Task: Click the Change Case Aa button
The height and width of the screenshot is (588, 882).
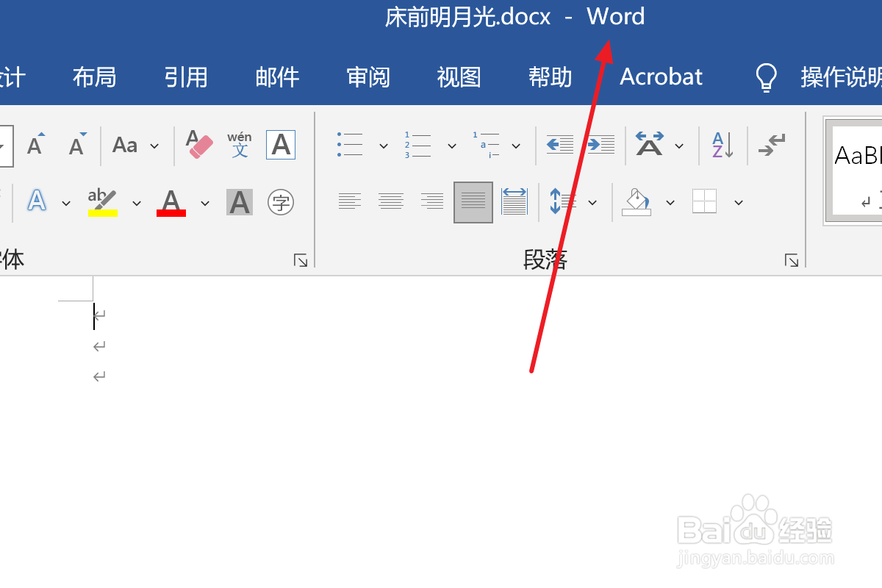Action: pos(125,145)
